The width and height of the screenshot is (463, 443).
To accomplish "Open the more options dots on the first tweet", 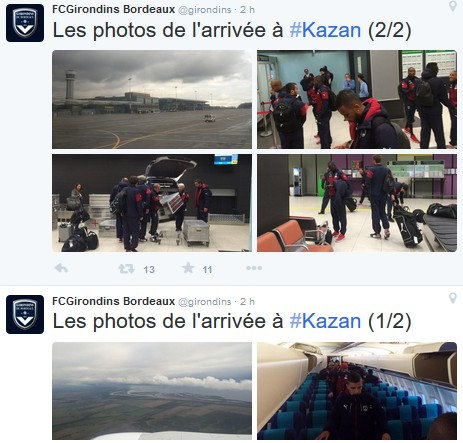I will click(x=254, y=268).
